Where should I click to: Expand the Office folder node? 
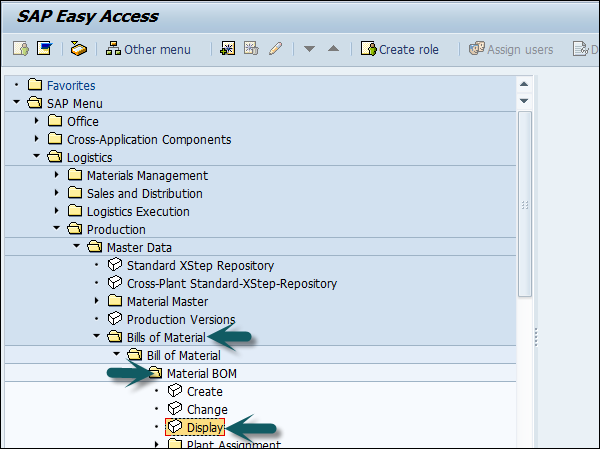pyautogui.click(x=37, y=121)
